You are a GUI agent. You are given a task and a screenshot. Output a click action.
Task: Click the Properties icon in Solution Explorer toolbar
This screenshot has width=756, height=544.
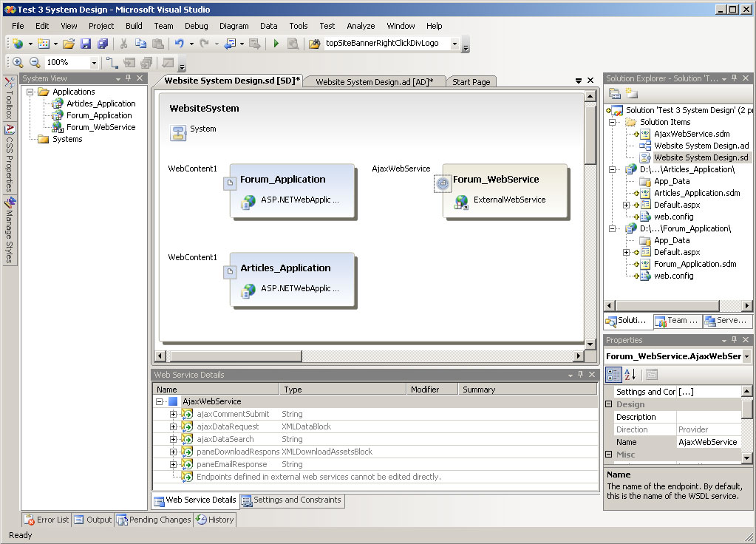coord(615,94)
